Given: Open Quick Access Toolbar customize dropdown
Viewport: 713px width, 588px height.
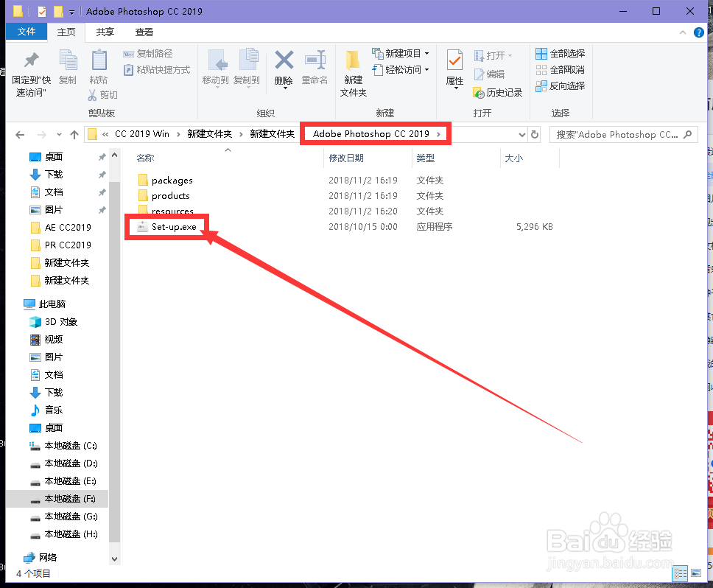Looking at the screenshot, I should pyautogui.click(x=72, y=13).
